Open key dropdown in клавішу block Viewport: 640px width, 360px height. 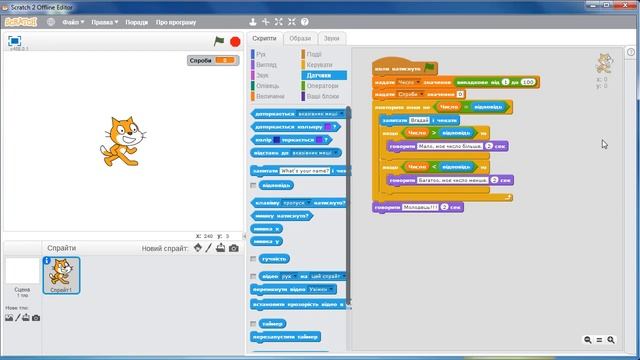309,203
